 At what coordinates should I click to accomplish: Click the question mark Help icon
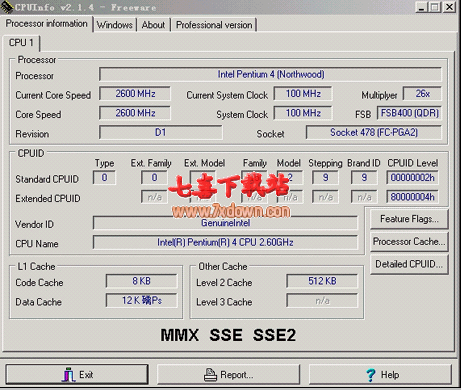(371, 375)
